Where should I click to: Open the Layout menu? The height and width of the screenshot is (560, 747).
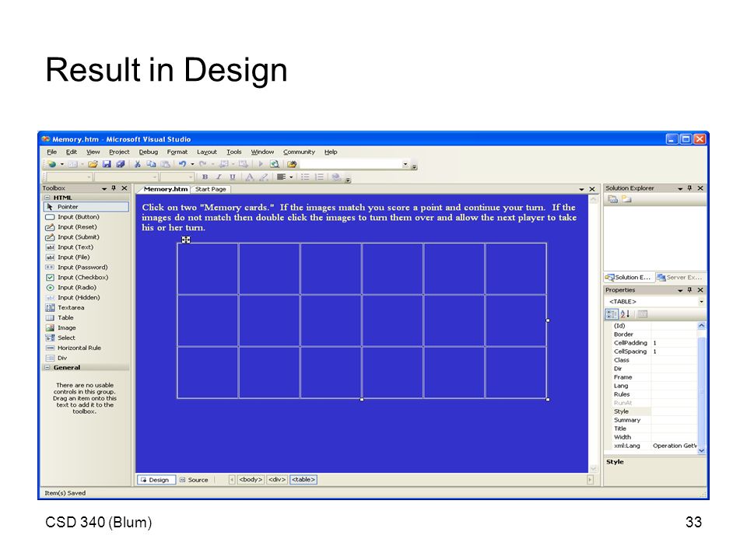coord(207,152)
